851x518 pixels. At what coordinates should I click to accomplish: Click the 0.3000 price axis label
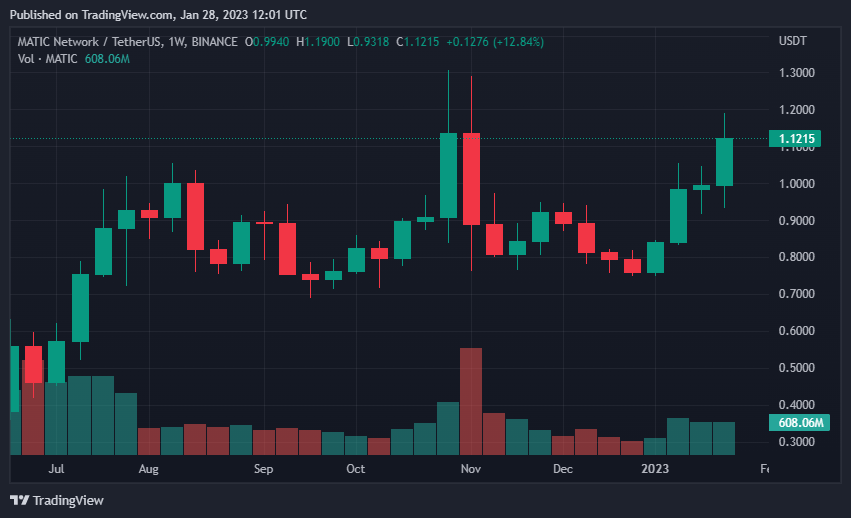coord(797,441)
